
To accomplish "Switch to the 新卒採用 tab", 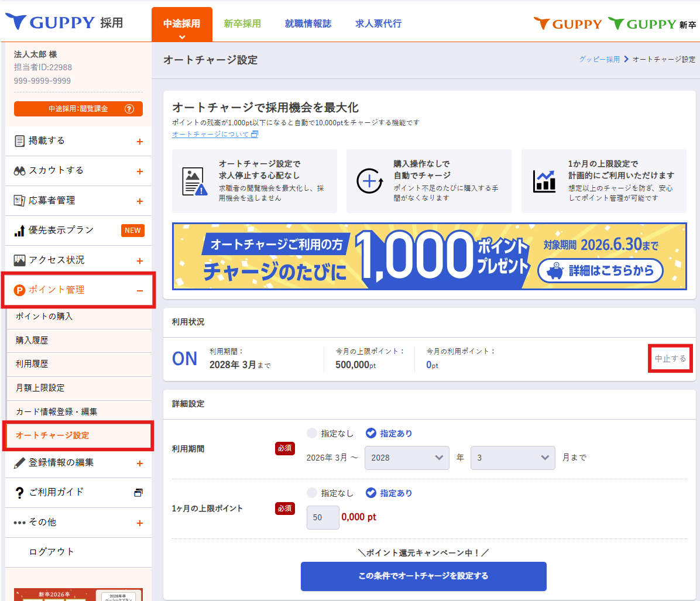I will click(x=242, y=23).
